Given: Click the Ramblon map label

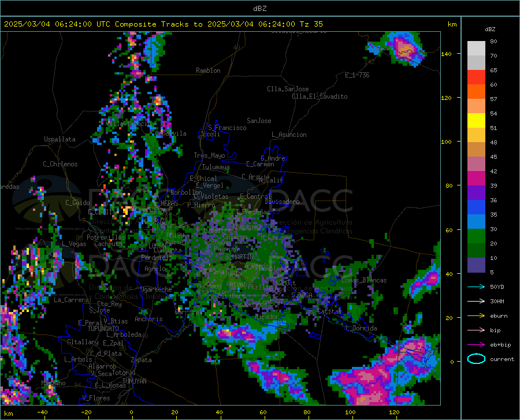Looking at the screenshot, I should (x=208, y=70).
